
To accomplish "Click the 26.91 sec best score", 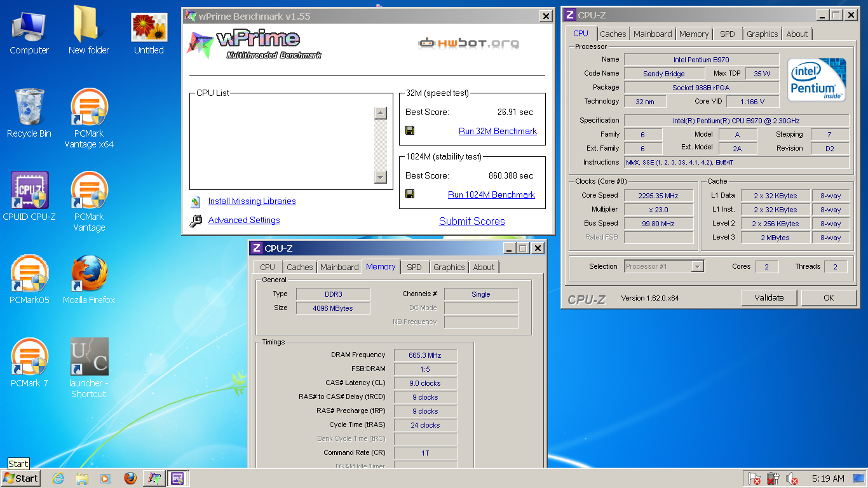I will 515,112.
